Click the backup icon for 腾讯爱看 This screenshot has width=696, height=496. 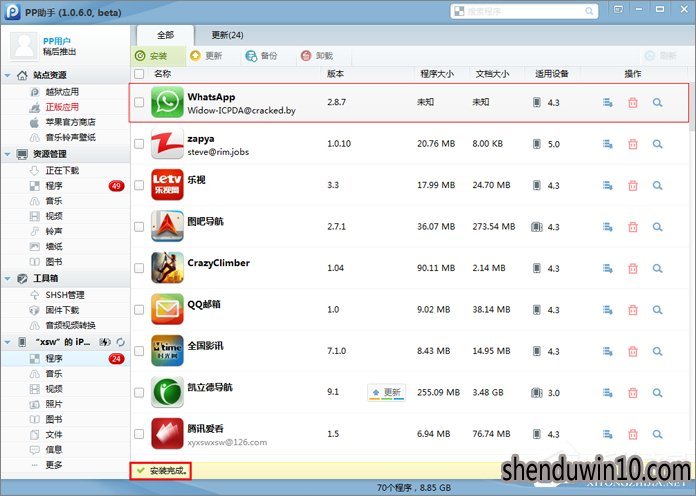point(608,434)
